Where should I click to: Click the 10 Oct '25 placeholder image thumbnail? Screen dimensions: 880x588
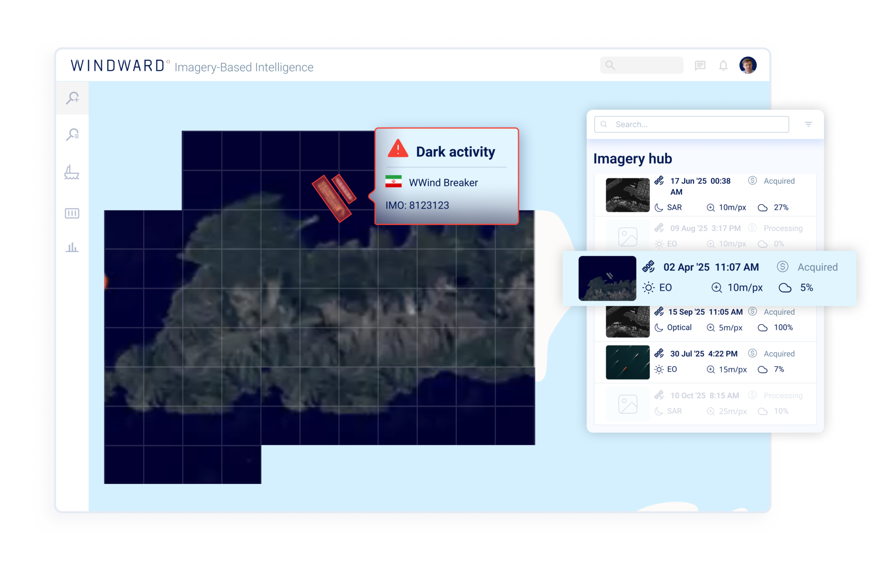point(628,404)
